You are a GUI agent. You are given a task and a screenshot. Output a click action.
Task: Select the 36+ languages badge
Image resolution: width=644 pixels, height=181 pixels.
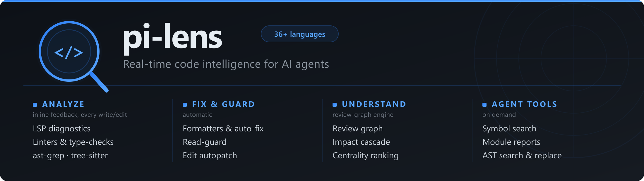[x=300, y=34]
